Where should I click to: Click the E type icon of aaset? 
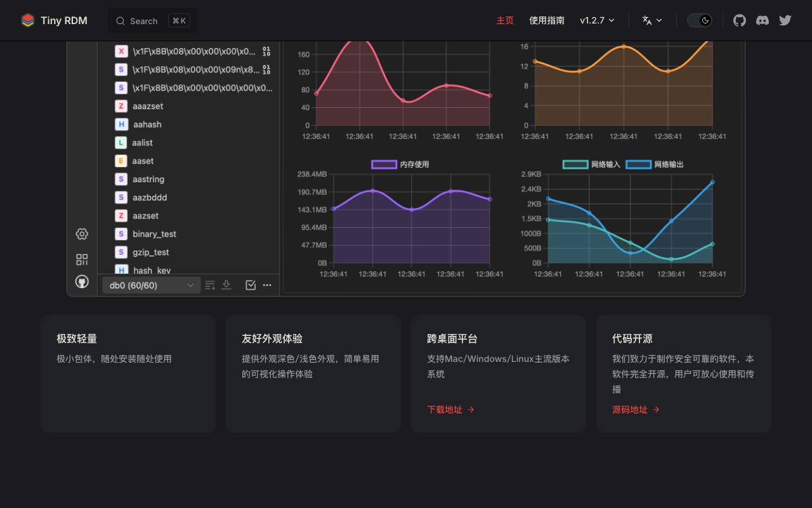[121, 161]
